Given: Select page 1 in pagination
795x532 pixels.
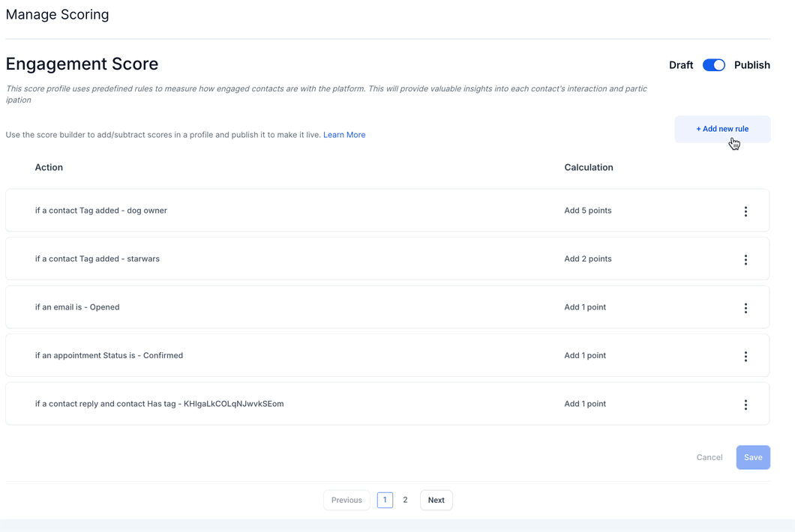Looking at the screenshot, I should point(385,500).
